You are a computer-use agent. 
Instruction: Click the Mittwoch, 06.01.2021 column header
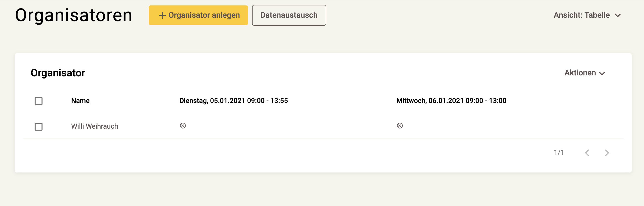[451, 101]
